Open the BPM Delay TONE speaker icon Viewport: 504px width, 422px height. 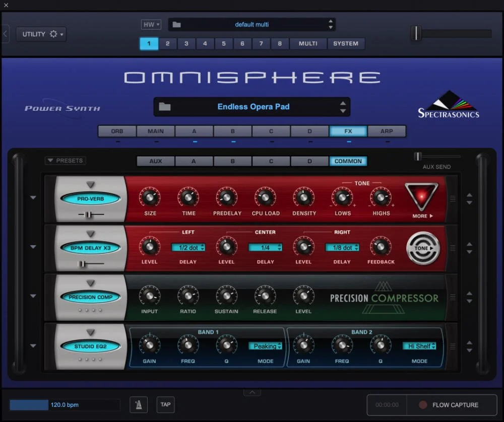pyautogui.click(x=423, y=248)
